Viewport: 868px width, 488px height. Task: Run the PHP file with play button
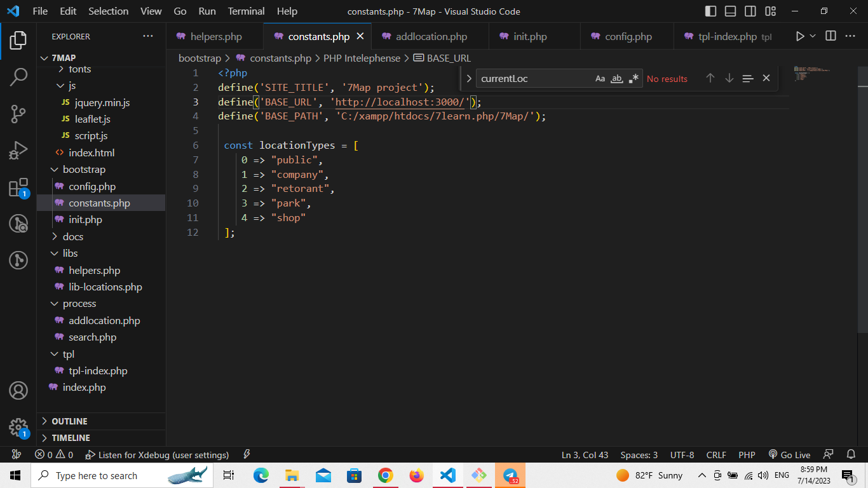click(x=800, y=36)
